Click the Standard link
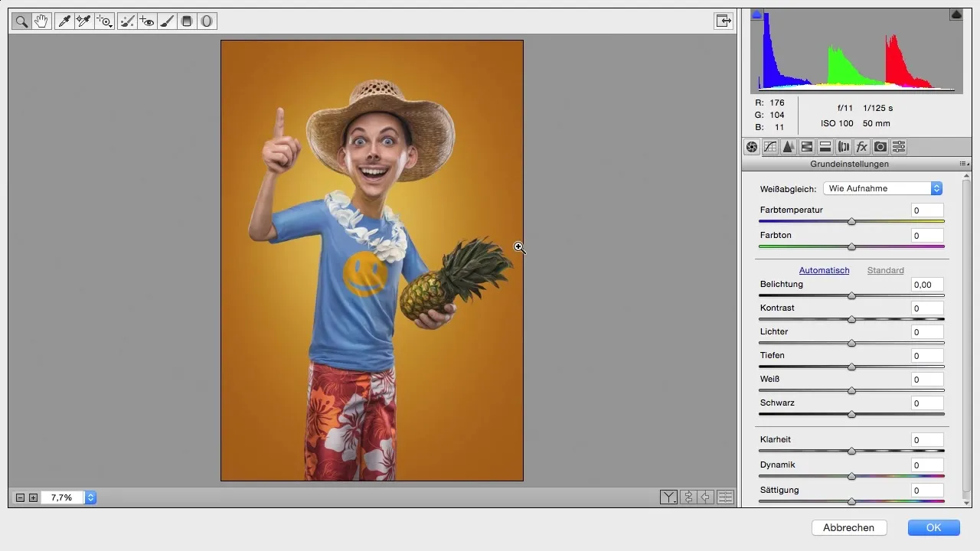The image size is (980, 551). click(885, 270)
